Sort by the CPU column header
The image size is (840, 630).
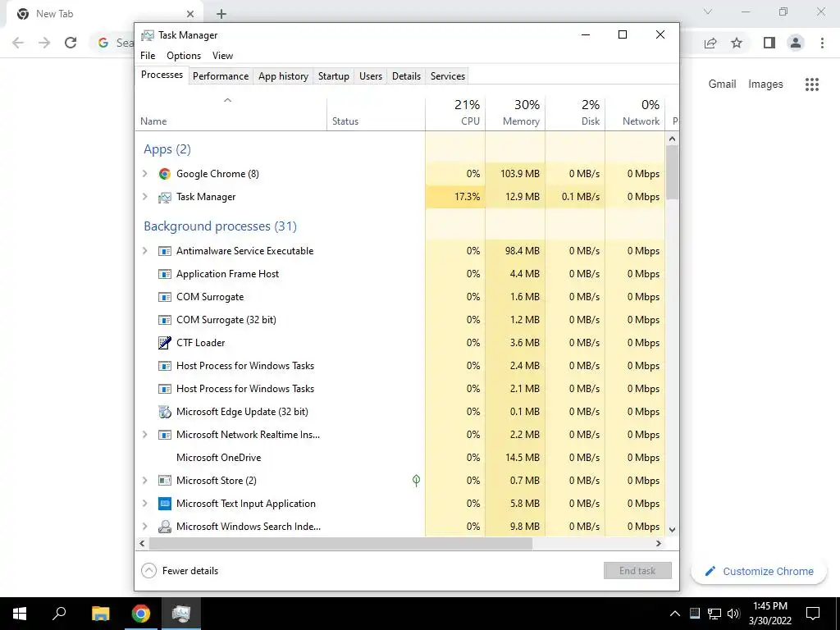tap(456, 113)
